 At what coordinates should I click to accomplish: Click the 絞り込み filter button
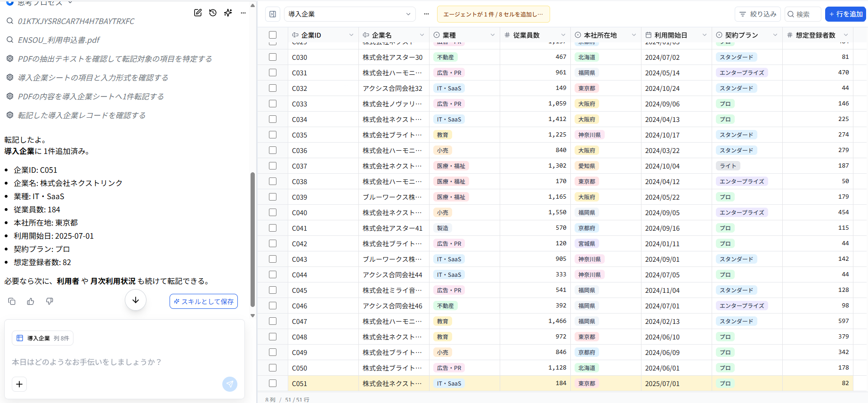click(758, 14)
